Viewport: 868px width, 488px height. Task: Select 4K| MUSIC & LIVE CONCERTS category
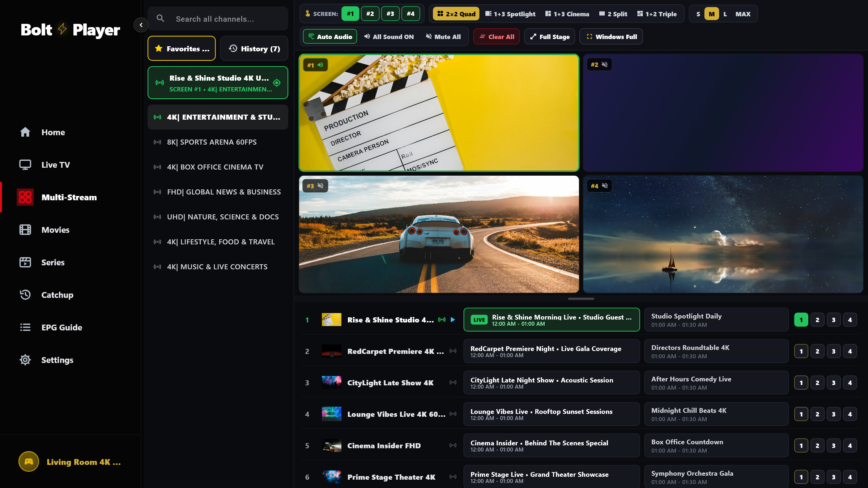(218, 267)
